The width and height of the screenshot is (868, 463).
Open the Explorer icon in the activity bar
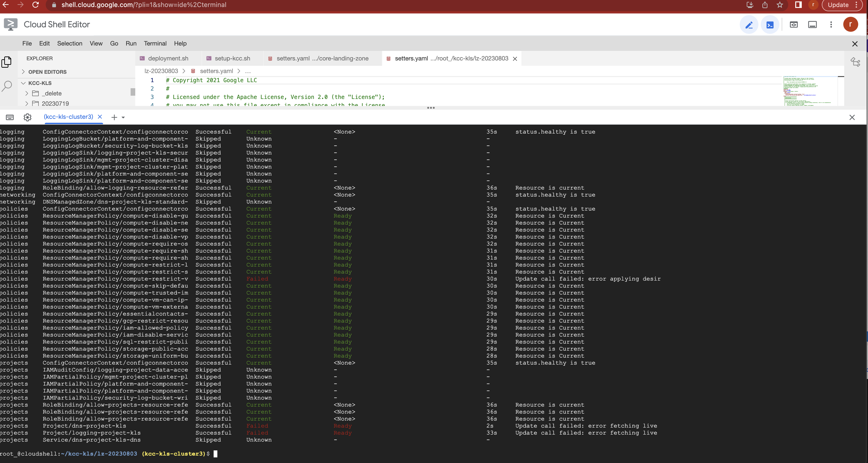click(7, 62)
